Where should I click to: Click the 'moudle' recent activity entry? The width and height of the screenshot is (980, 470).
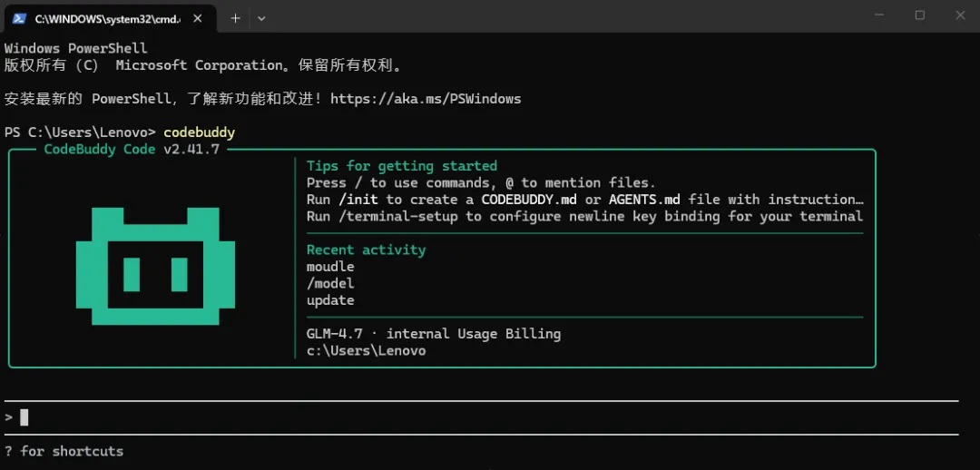point(330,267)
